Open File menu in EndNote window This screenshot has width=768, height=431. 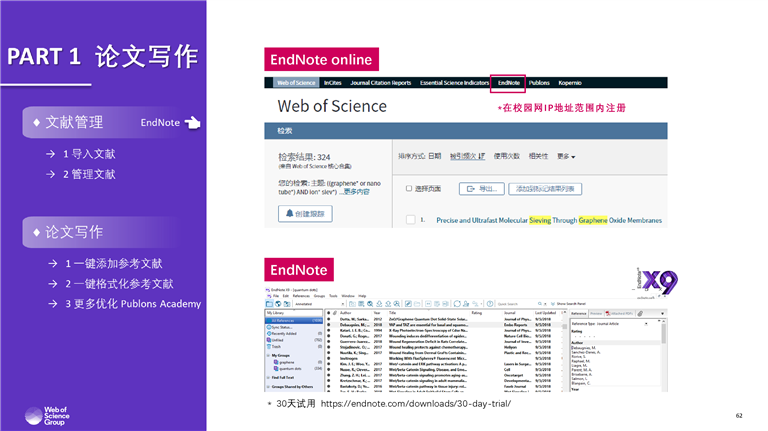click(x=276, y=296)
